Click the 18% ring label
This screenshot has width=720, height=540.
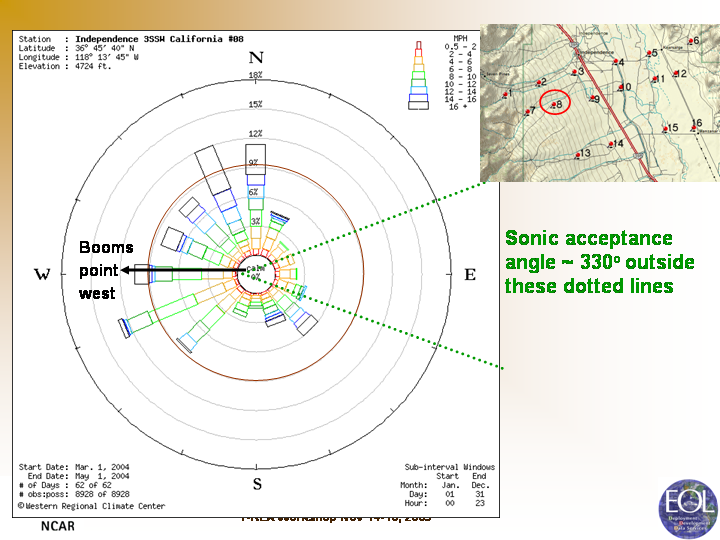coord(256,76)
